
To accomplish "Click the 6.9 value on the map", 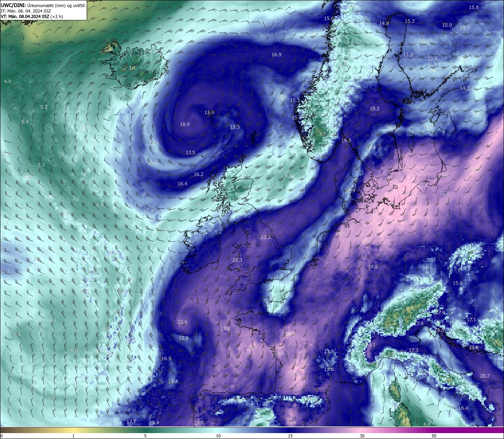I will tap(74, 350).
